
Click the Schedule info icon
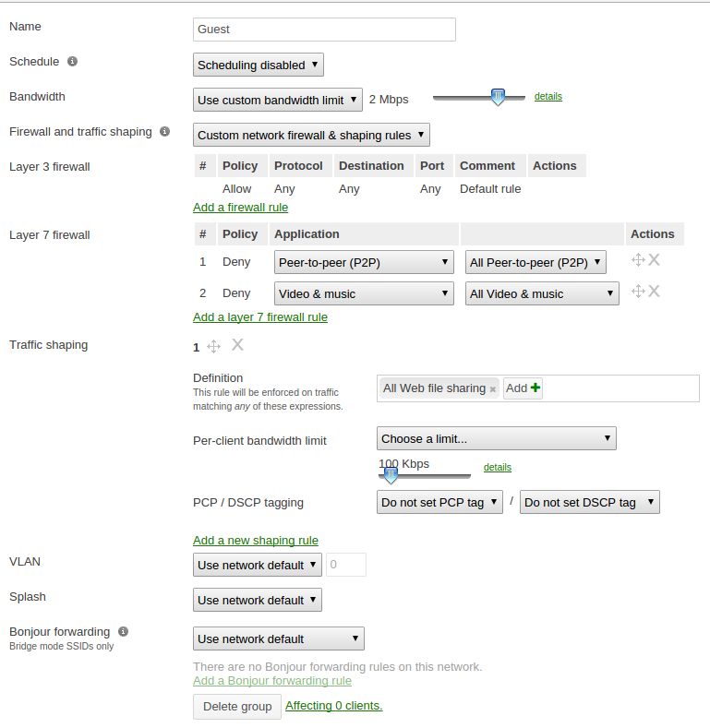click(73, 62)
